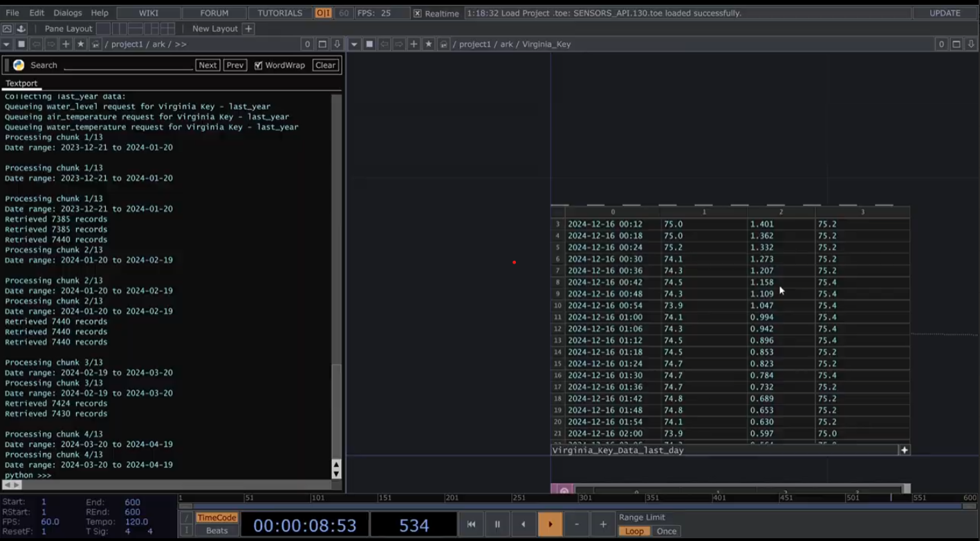
Task: Click the Prev search button
Action: coord(235,65)
